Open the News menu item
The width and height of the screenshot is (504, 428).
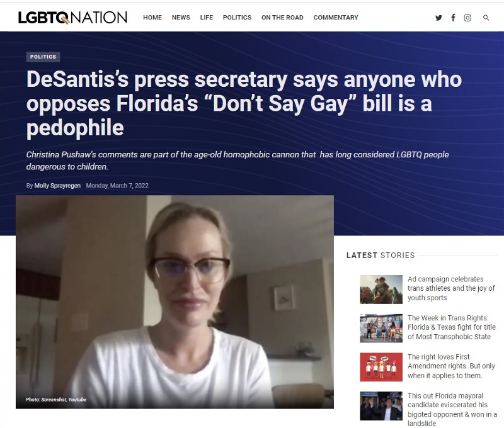click(x=181, y=18)
